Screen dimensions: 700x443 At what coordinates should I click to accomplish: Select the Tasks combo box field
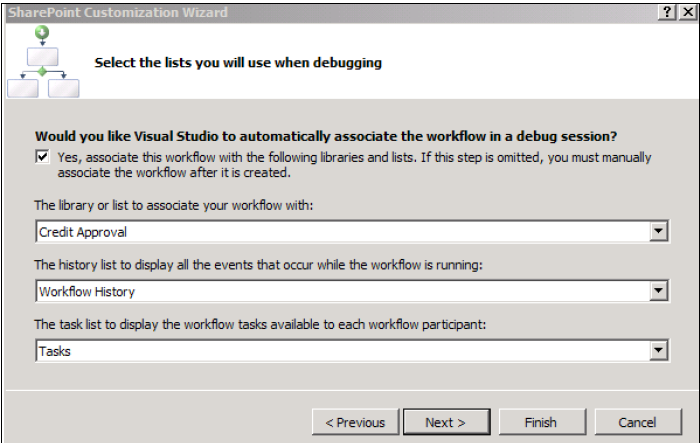[352, 350]
